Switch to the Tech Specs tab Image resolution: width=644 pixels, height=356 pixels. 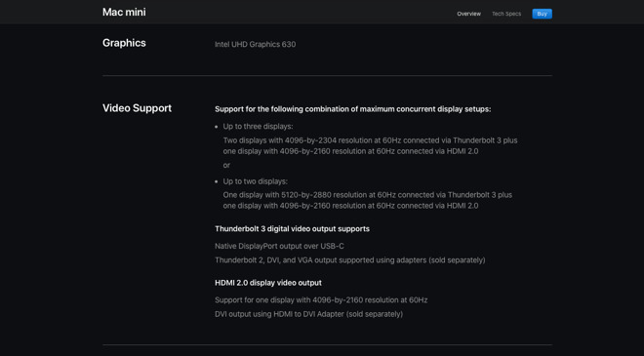[x=506, y=14]
